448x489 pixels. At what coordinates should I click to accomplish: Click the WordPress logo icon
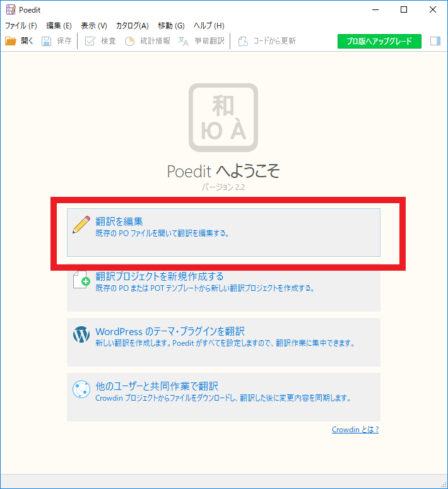[81, 334]
